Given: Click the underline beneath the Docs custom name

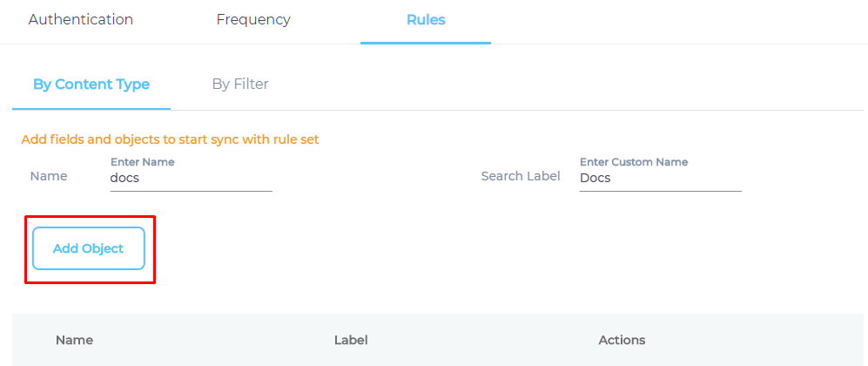Looking at the screenshot, I should (x=661, y=191).
